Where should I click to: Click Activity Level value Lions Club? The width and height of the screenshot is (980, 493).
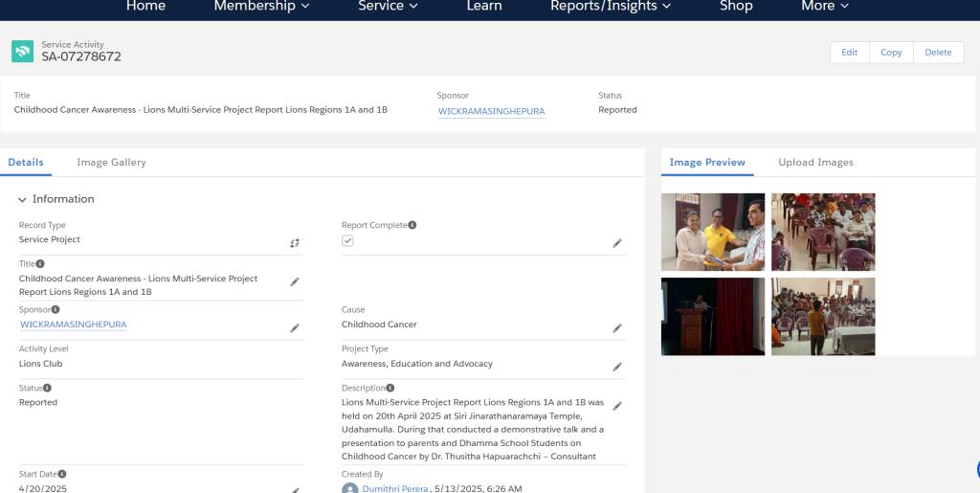tap(40, 364)
